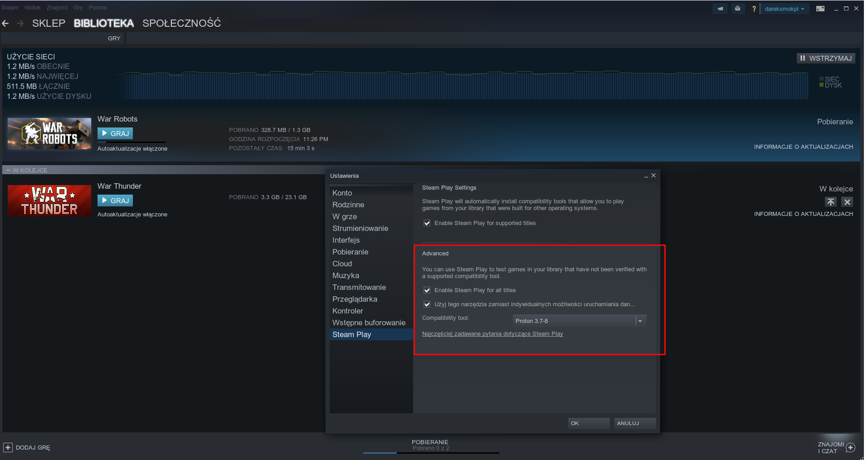Close the Ustawienia settings dialog
868x460 pixels.
pyautogui.click(x=653, y=176)
